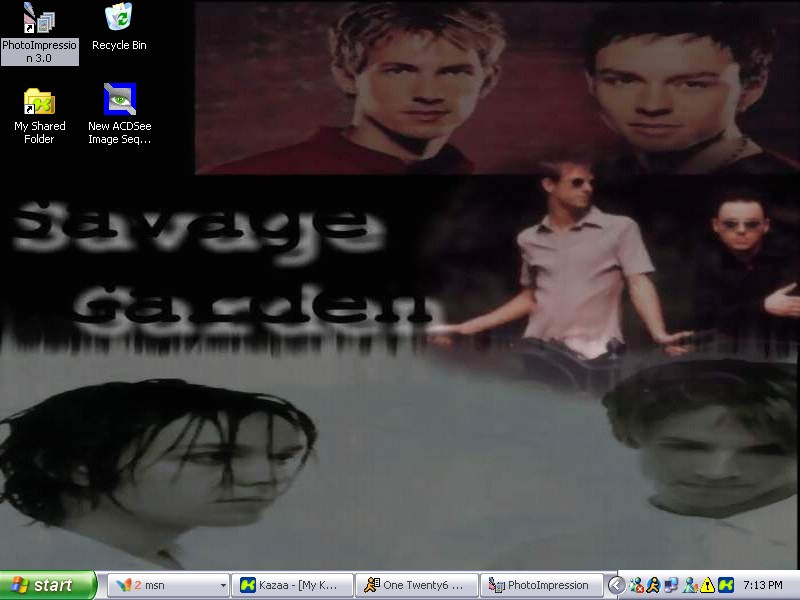The width and height of the screenshot is (800, 600).
Task: Select the Recycle Bin desktop icon
Action: [119, 28]
